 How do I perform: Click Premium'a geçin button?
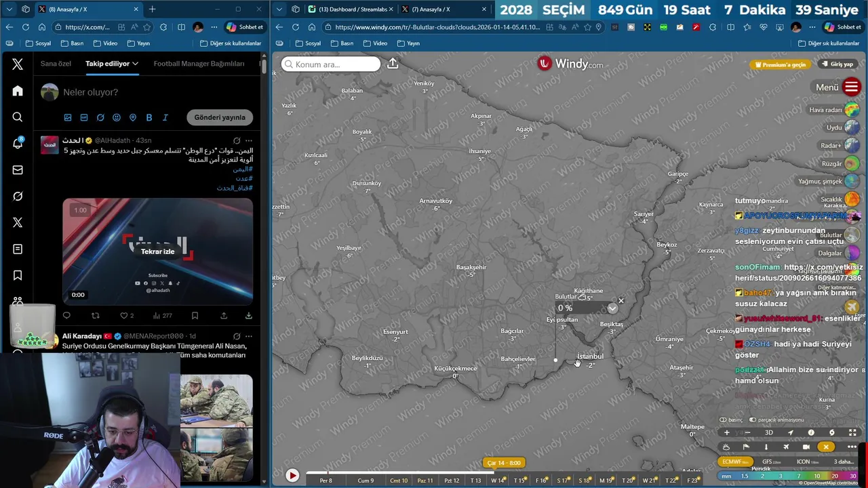coord(780,64)
